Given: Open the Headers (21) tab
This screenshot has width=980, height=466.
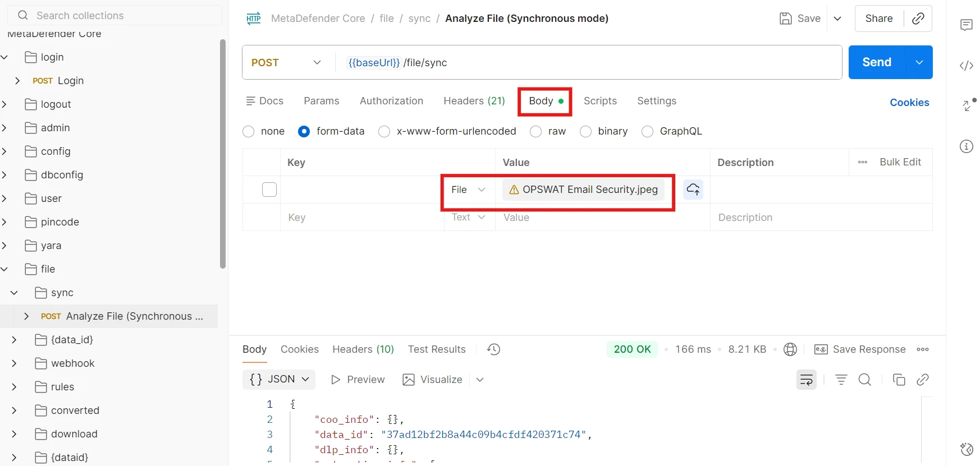Looking at the screenshot, I should 474,101.
